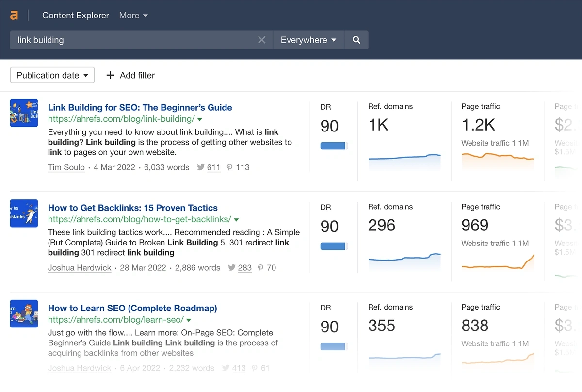Screen dimensions: 582x392
Task: Open thumbnail of Link Building for SEO article
Action: (x=24, y=113)
